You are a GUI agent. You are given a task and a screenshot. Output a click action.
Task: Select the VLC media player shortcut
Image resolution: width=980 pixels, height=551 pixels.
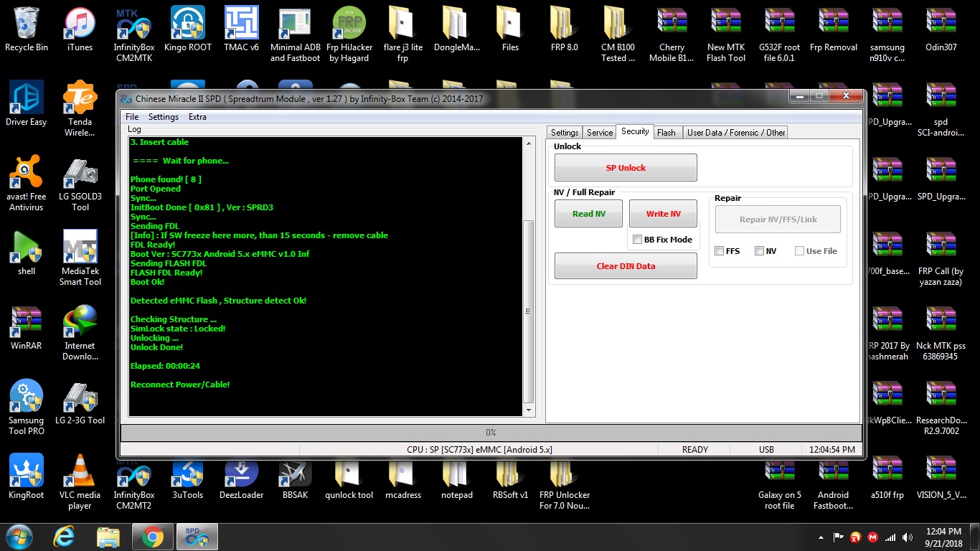(80, 482)
